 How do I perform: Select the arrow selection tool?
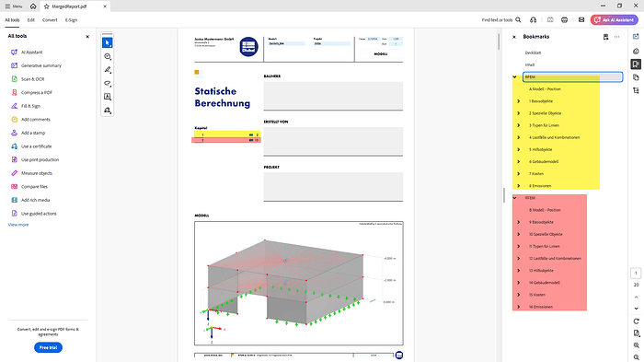[108, 42]
